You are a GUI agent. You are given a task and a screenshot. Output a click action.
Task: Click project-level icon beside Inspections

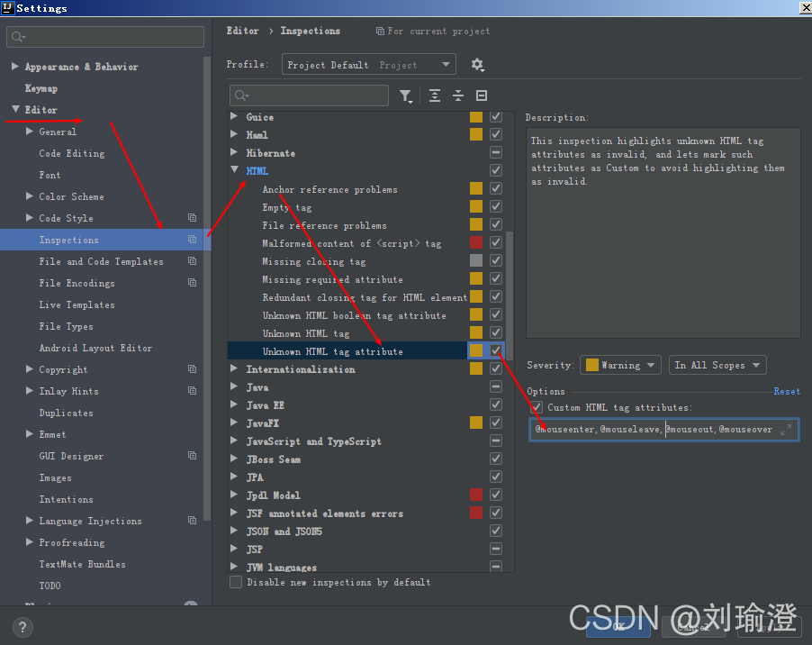[x=192, y=240]
